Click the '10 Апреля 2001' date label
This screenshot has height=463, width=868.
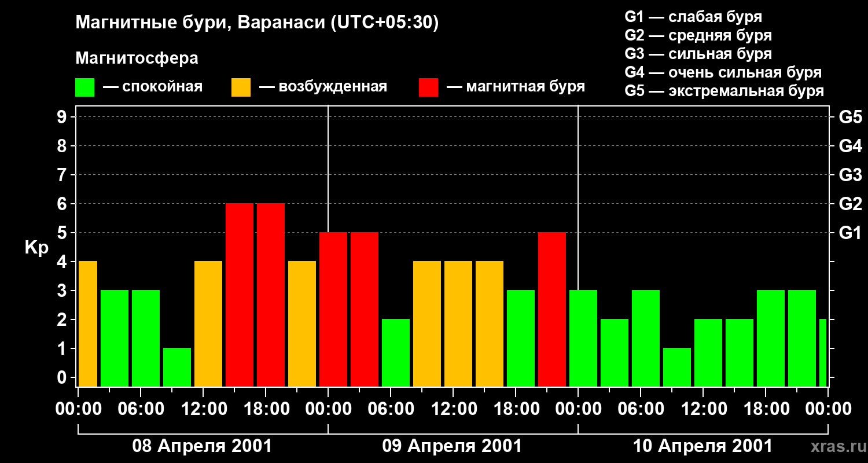703,446
